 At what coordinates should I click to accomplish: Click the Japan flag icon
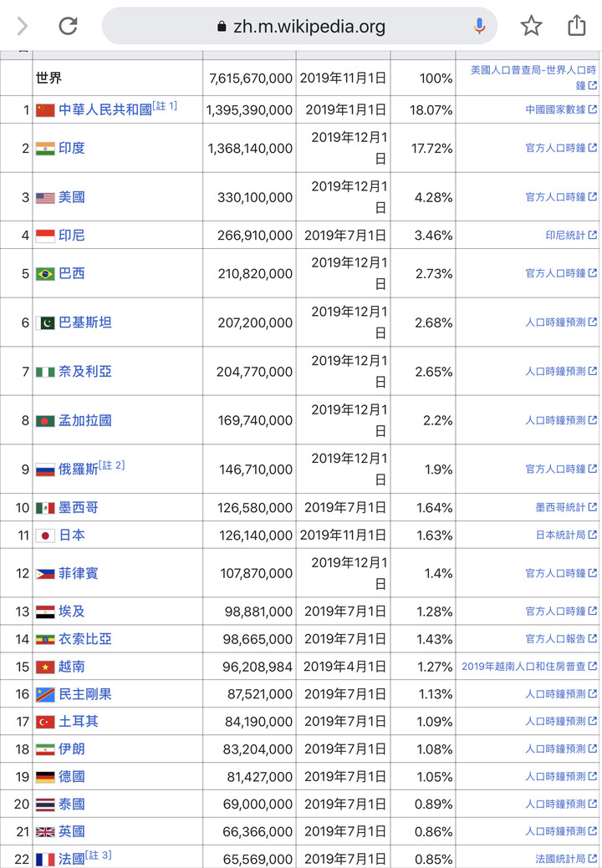tap(45, 536)
